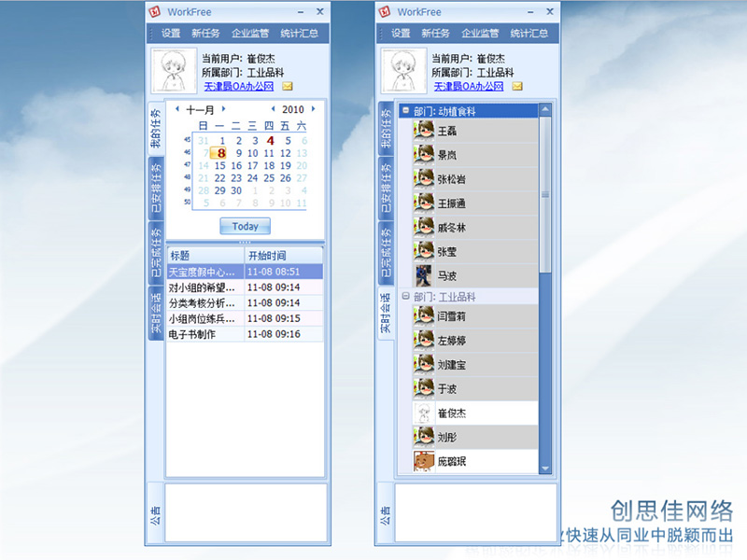Click avatar icon of contact 王磊

point(424,131)
